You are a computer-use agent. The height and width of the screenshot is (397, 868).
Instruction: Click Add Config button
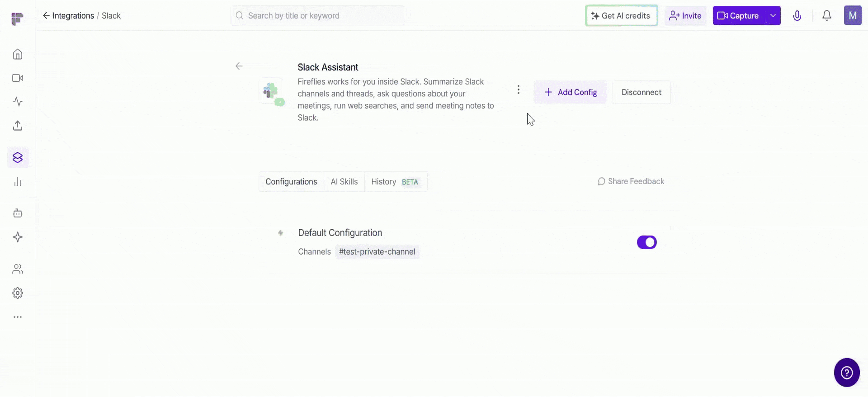tap(571, 92)
